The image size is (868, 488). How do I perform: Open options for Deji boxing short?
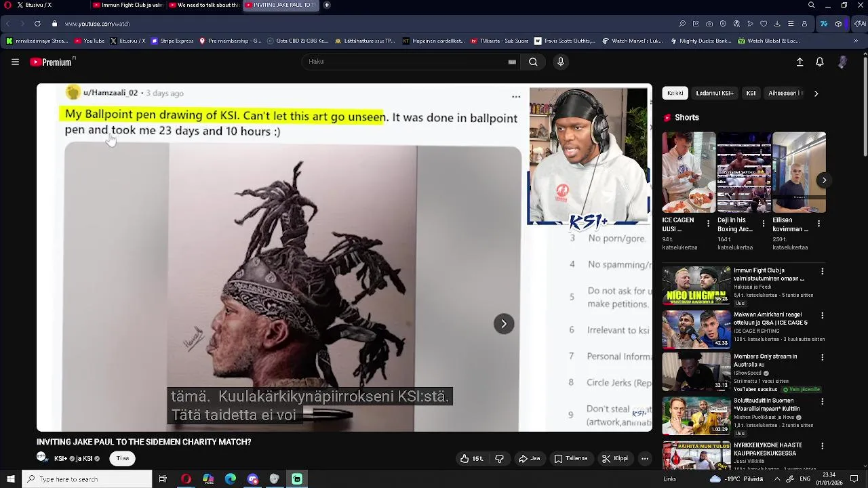764,223
